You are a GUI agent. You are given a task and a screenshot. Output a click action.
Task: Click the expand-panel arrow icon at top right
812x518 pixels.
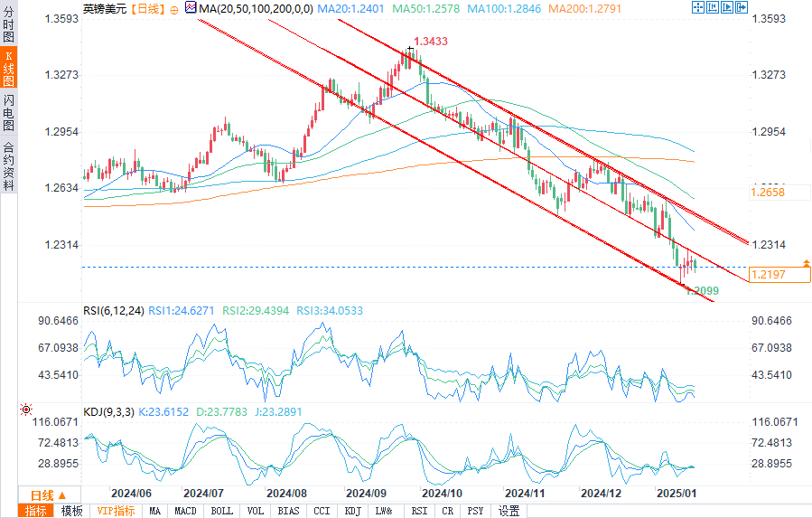[742, 6]
